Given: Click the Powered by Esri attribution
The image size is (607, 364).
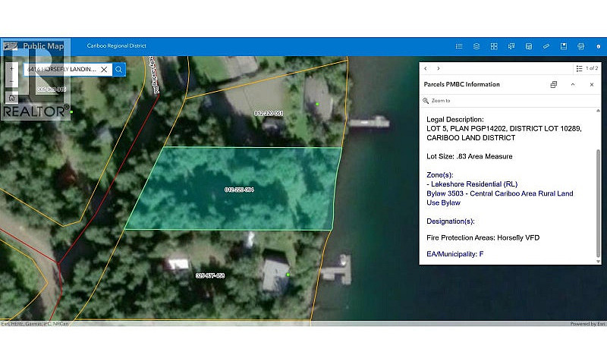Looking at the screenshot, I should [587, 324].
